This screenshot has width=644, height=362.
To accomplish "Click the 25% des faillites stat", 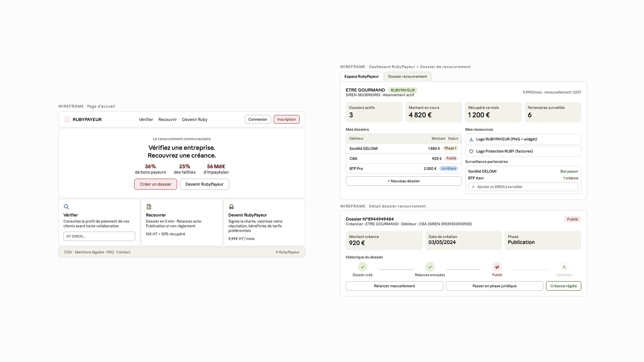I will 184,169.
